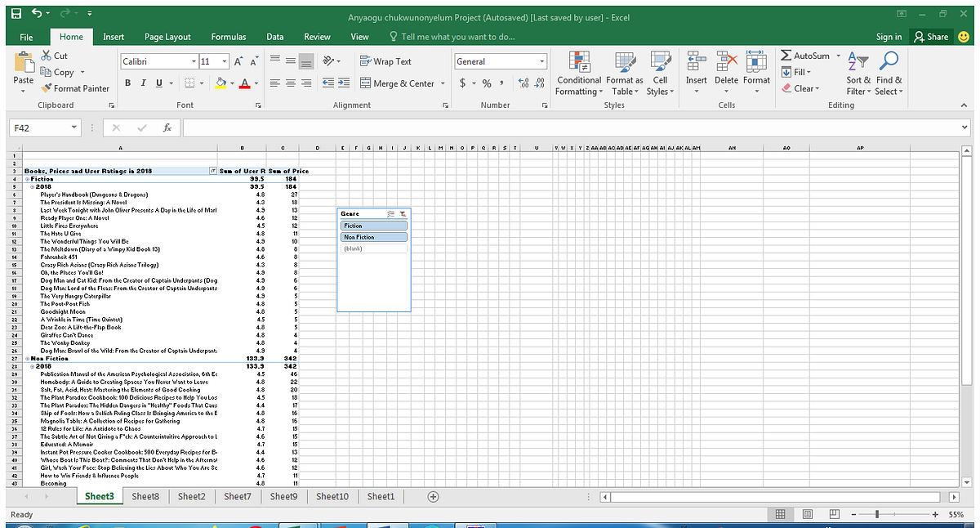This screenshot has height=528, width=980.
Task: Click the Sign in link
Action: [x=889, y=36]
